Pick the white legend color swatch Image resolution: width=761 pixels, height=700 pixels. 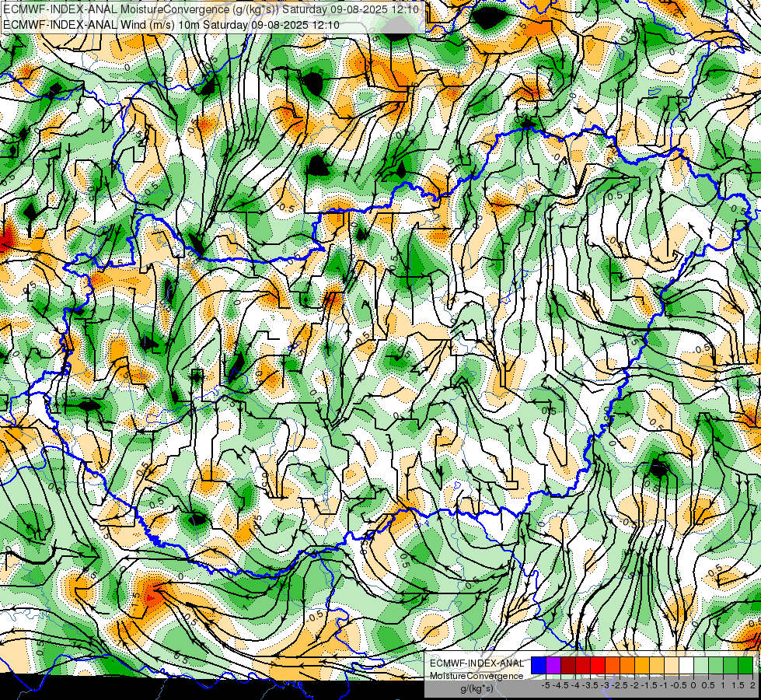tap(686, 665)
